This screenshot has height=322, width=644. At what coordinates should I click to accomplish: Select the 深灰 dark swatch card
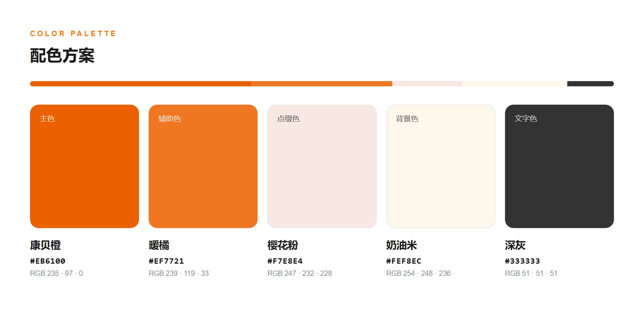[560, 166]
